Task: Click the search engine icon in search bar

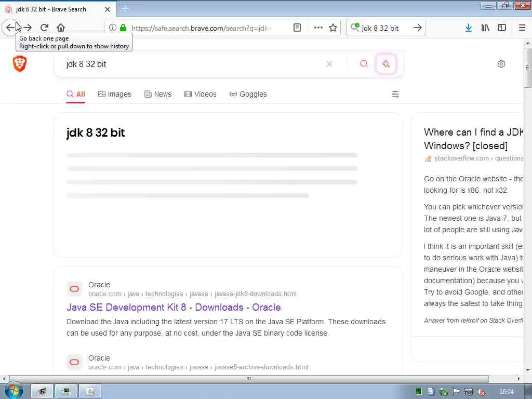Action: [355, 27]
